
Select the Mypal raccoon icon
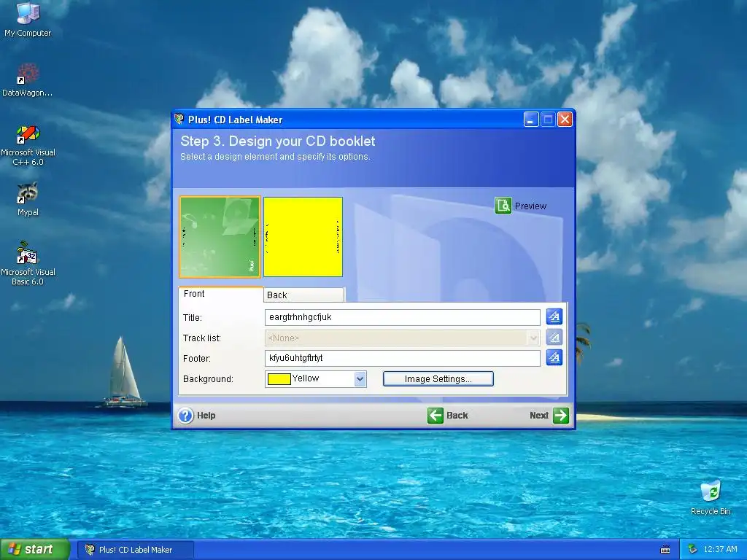(x=28, y=199)
